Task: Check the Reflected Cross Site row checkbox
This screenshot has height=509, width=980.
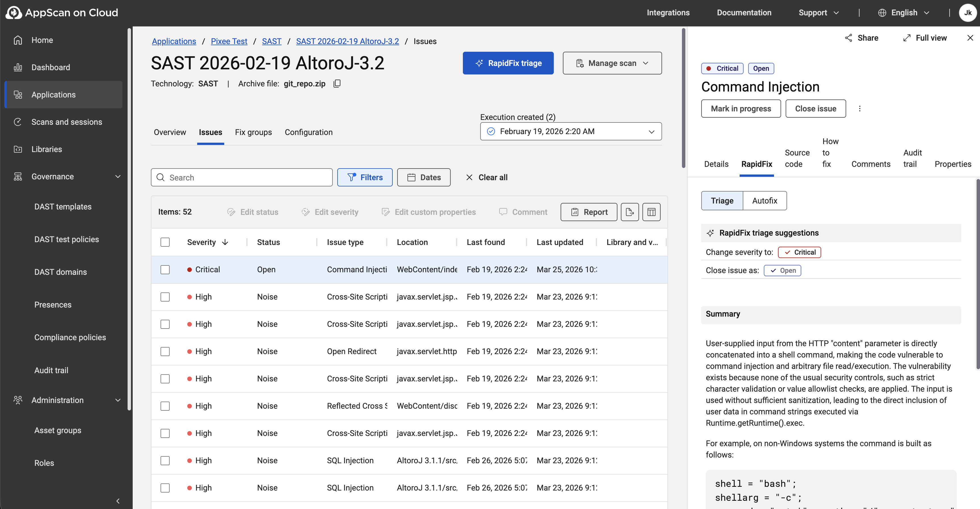Action: pyautogui.click(x=165, y=406)
